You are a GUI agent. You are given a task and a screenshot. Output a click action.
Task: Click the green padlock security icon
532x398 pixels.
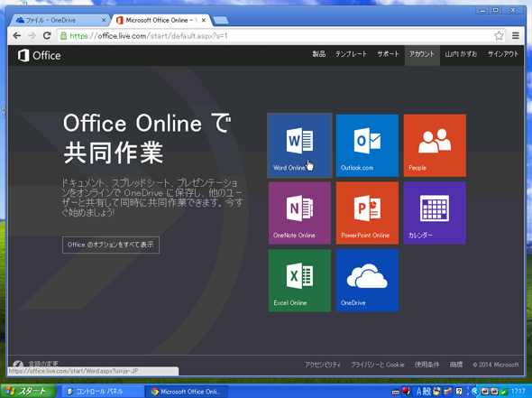point(63,36)
